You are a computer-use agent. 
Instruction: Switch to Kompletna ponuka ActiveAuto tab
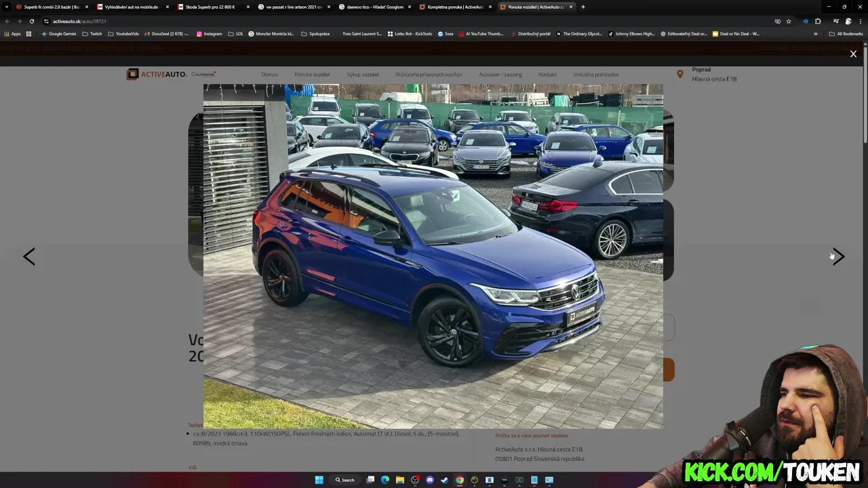(x=455, y=7)
